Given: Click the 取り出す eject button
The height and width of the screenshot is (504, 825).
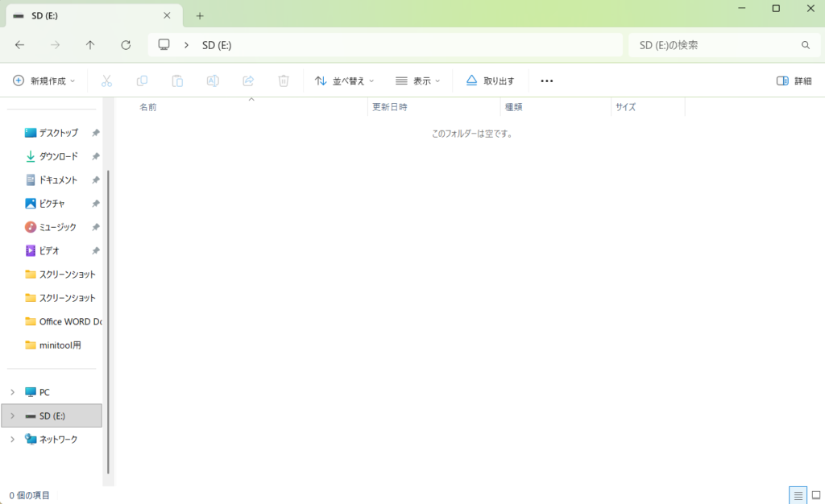Looking at the screenshot, I should [x=490, y=81].
